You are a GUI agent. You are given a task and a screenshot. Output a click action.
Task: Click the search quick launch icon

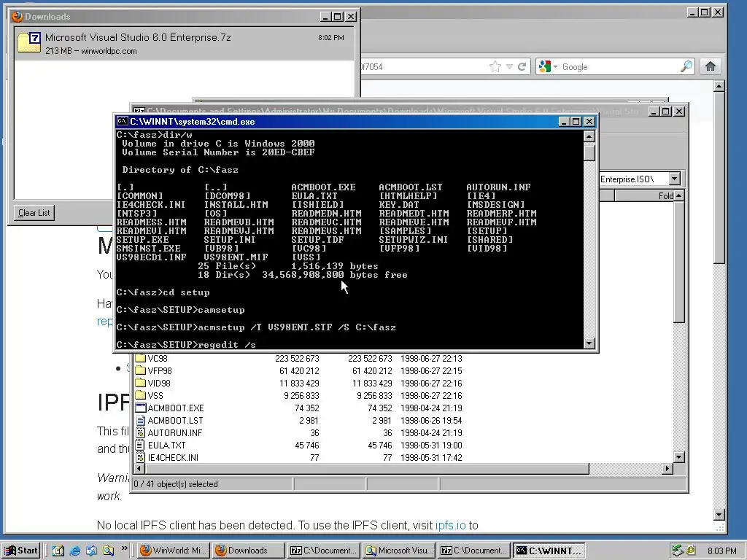point(108,551)
